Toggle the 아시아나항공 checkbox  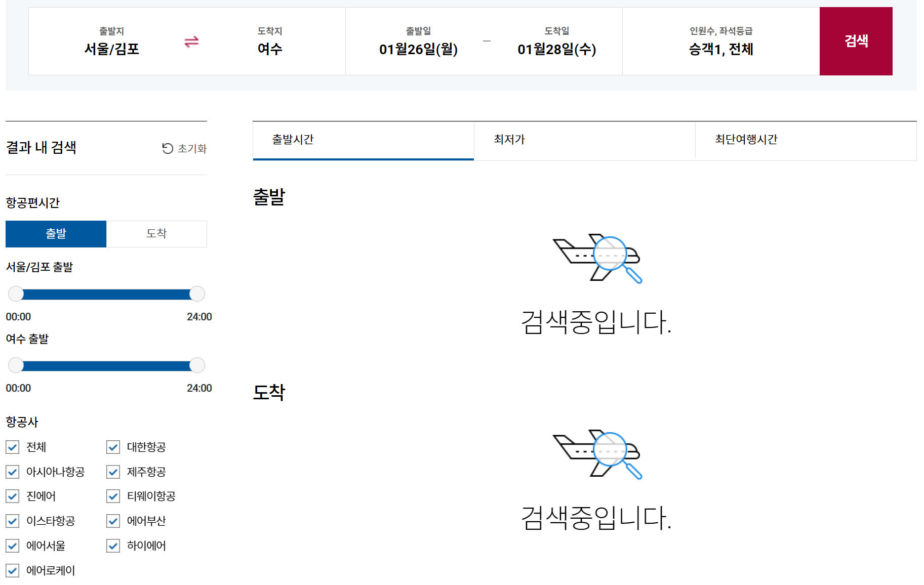pos(12,472)
